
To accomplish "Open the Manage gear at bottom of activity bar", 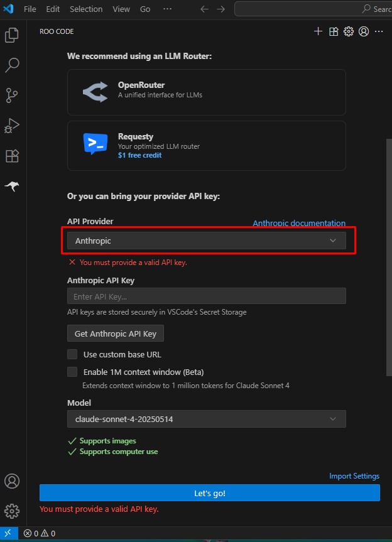I will (x=12, y=511).
